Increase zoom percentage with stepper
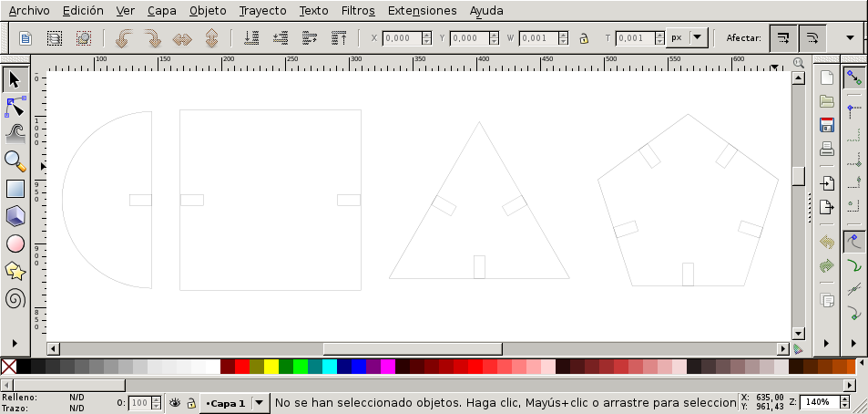 tap(844, 399)
